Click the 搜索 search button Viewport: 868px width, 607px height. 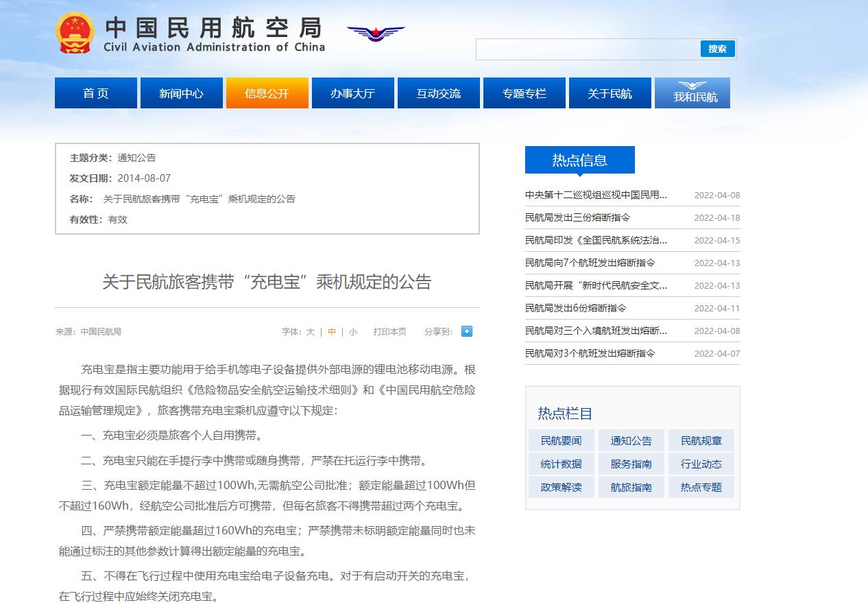tap(717, 49)
